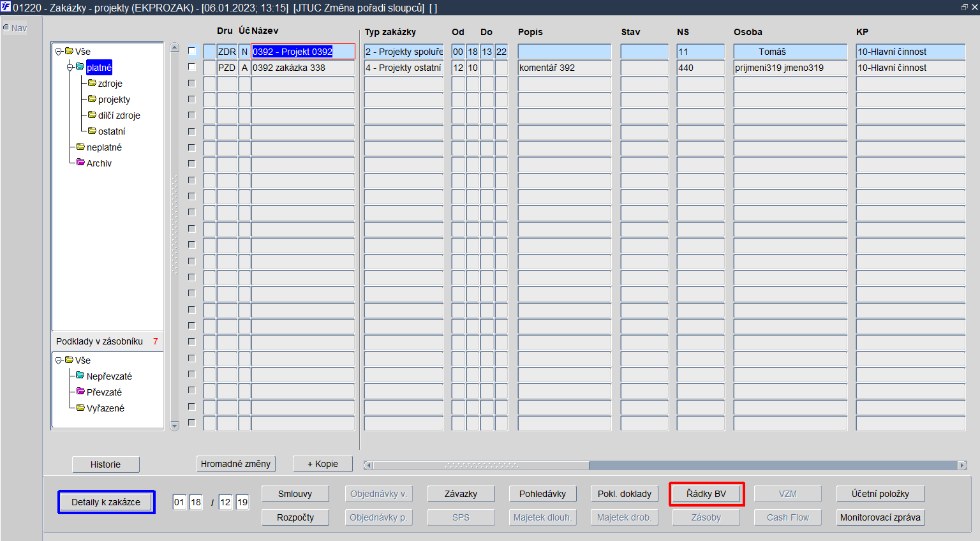Image resolution: width=980 pixels, height=541 pixels.
Task: Click the projekty folder icon
Action: point(92,99)
